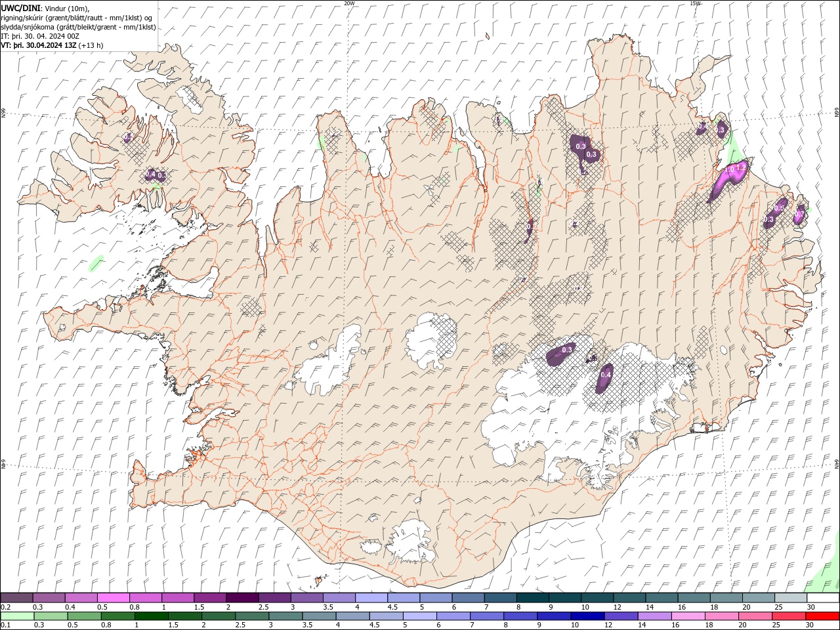Click the '0.1' label in the bottom legend row
This screenshot has height=630, width=840.
(x=5, y=625)
